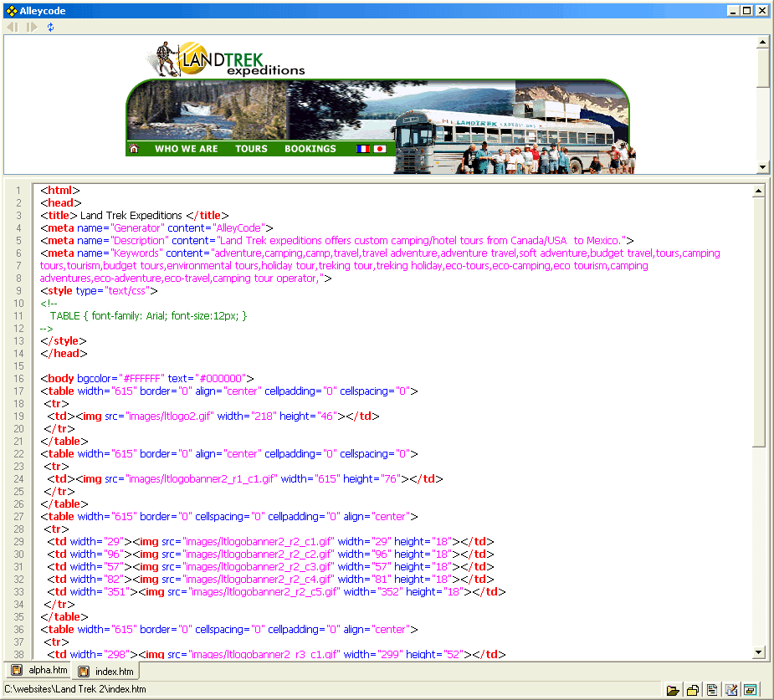This screenshot has width=774, height=700.
Task: Click the pencil edit document icon in status bar
Action: point(731,690)
